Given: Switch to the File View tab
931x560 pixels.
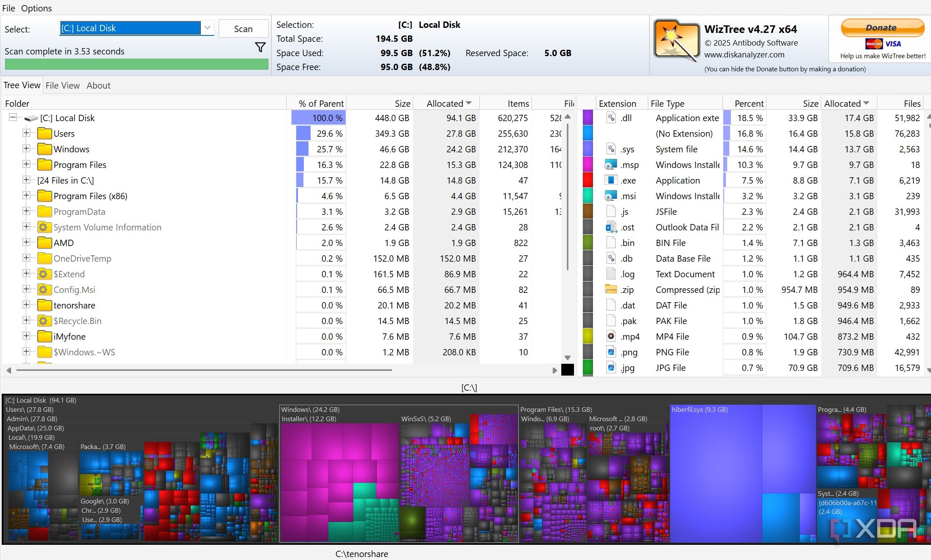Looking at the screenshot, I should pyautogui.click(x=62, y=86).
